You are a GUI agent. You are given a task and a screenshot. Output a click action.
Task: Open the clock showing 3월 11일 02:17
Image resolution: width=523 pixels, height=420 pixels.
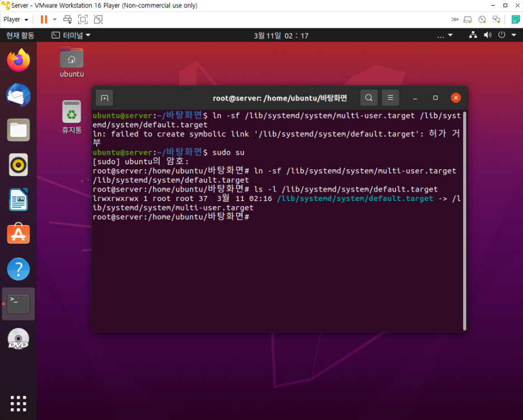tap(281, 36)
